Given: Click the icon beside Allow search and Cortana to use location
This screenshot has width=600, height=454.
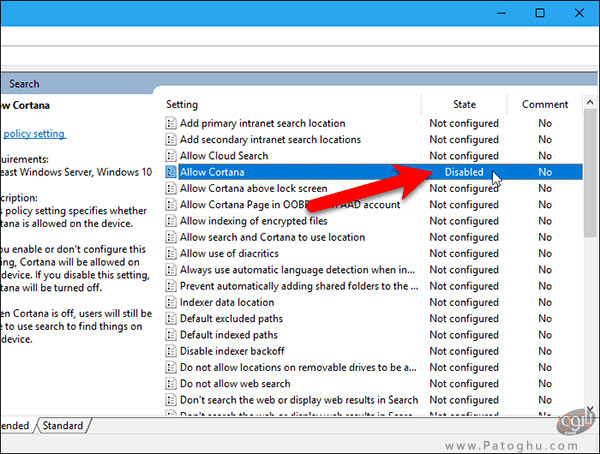Looking at the screenshot, I should pyautogui.click(x=171, y=237).
